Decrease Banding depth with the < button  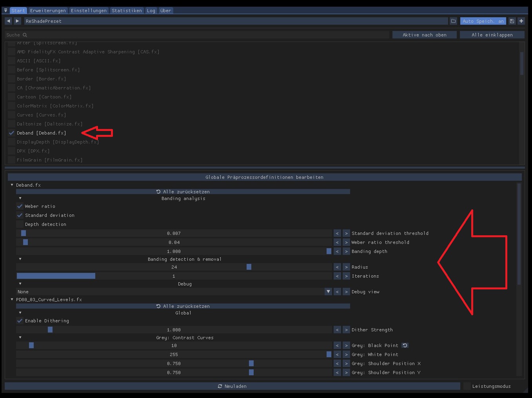click(x=337, y=251)
